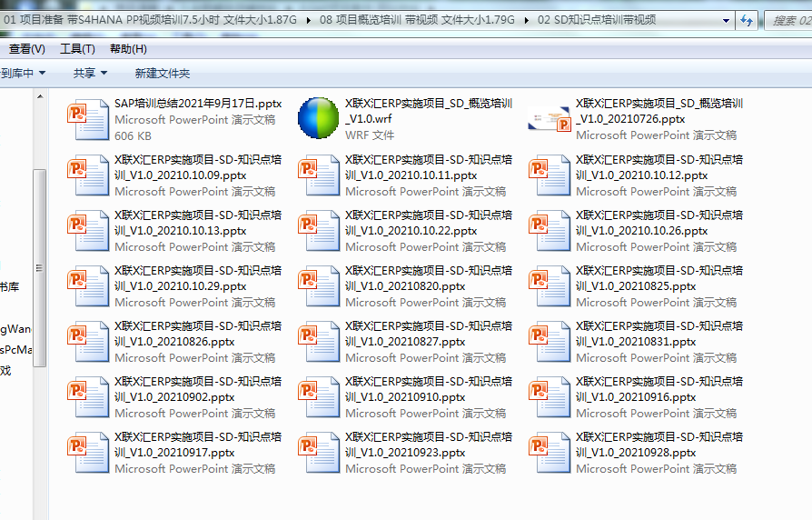Open SAP培训总结2021年9月17日.pptx file icon
812x520 pixels.
click(88, 119)
